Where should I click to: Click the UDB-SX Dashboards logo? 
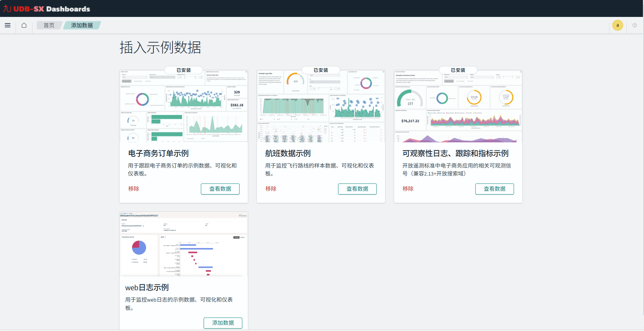coord(47,9)
